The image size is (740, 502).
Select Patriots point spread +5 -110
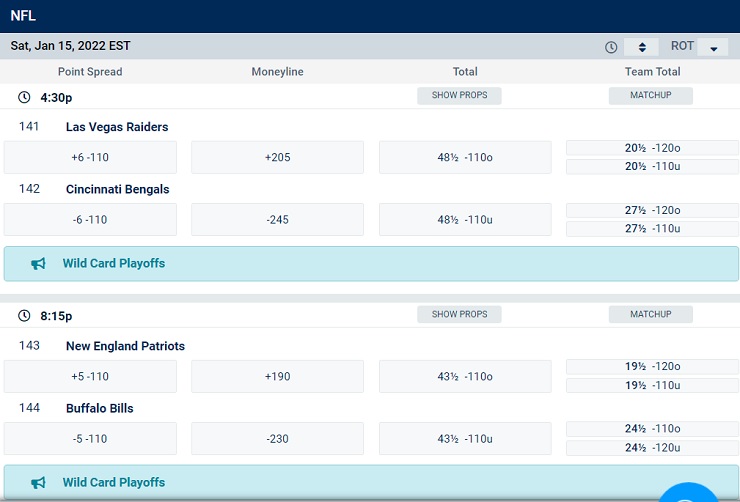(90, 376)
